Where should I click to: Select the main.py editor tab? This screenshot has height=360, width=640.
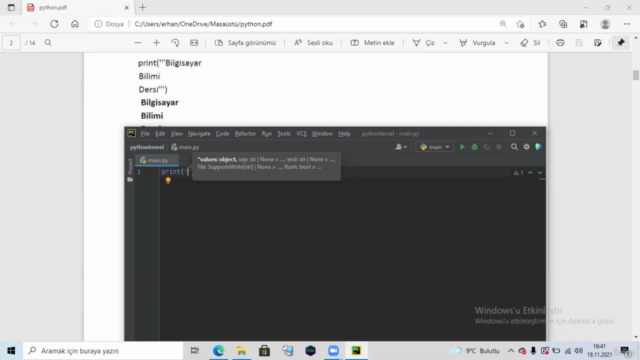click(157, 160)
